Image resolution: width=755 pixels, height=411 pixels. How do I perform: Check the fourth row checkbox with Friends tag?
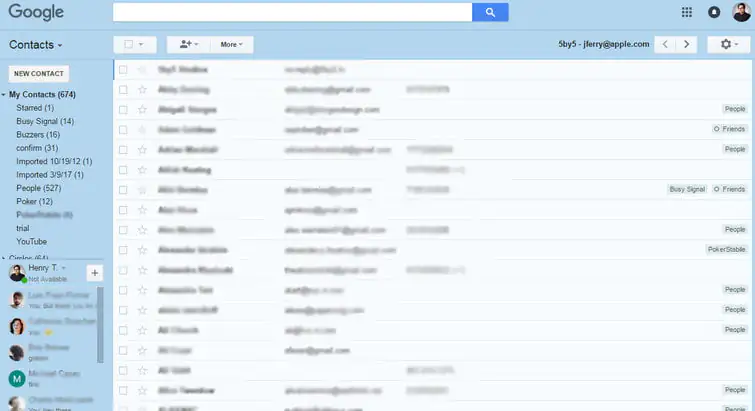123,129
